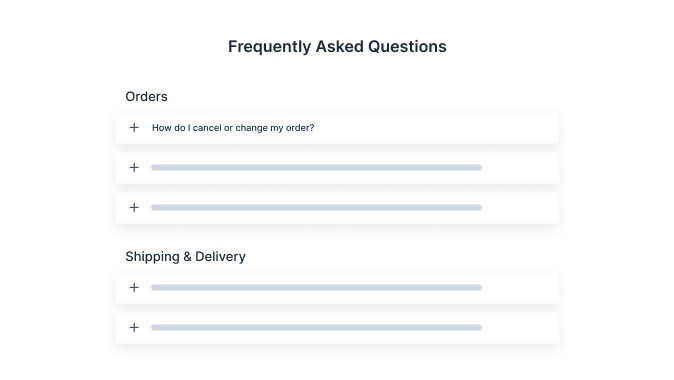674x380 pixels.
Task: Click empty right end of last Shipping card
Action: [521, 328]
